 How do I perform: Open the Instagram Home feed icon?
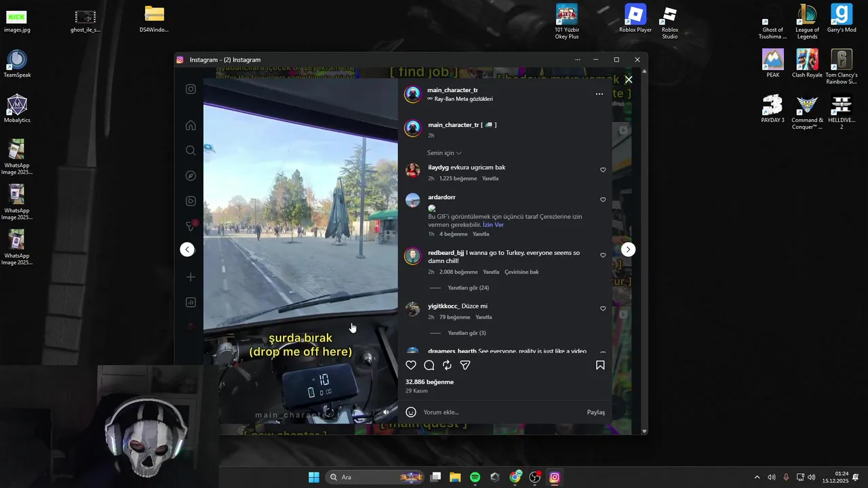point(191,125)
